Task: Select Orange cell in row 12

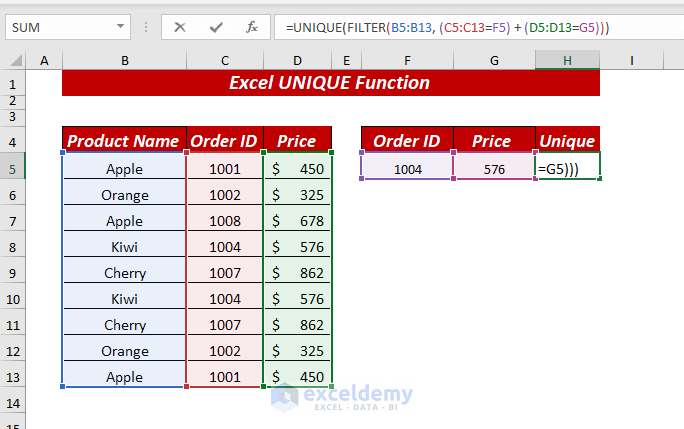Action: coord(124,348)
